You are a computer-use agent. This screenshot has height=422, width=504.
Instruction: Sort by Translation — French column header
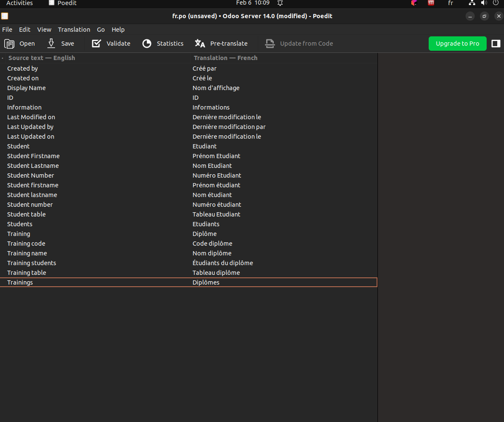[226, 58]
